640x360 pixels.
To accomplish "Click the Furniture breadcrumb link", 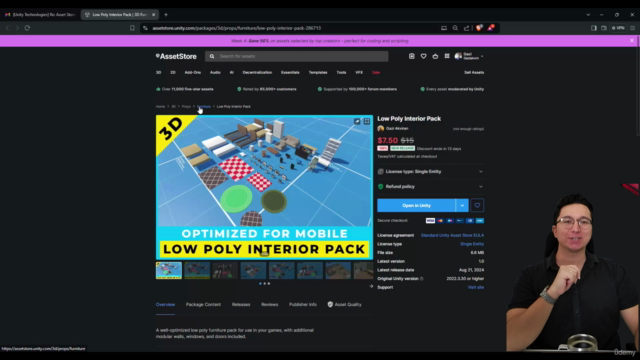I will click(x=204, y=107).
